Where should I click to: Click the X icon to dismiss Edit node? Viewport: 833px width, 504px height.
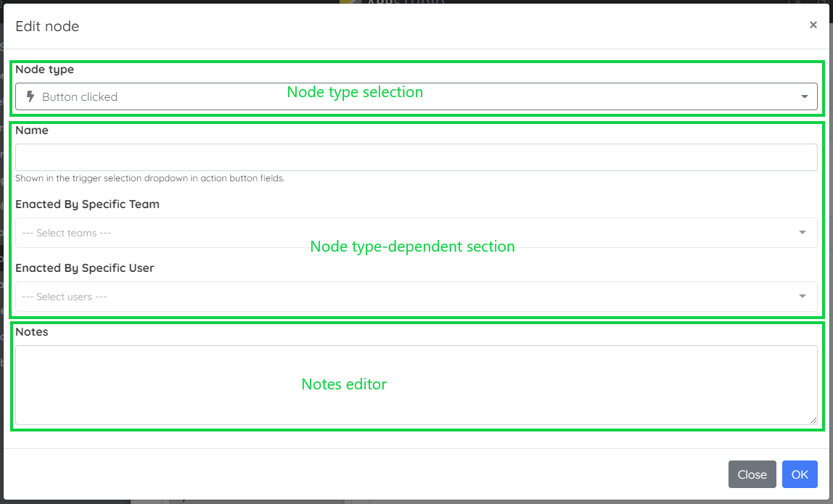(x=813, y=24)
